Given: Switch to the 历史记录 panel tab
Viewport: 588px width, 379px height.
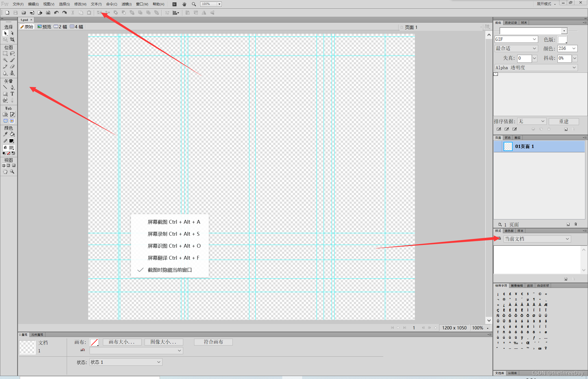Looking at the screenshot, I should pos(511,23).
